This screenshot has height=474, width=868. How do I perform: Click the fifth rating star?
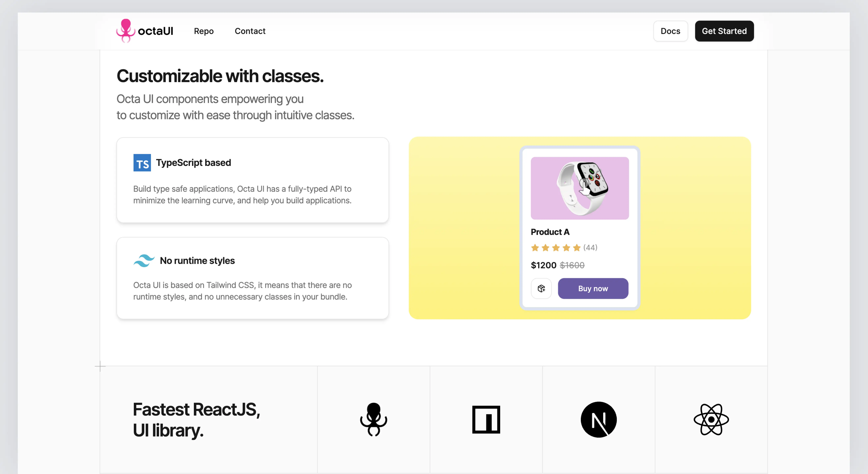577,248
